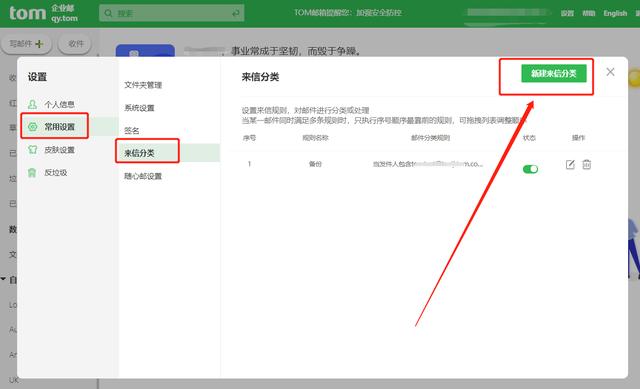This screenshot has width=640, height=389.
Task: Click the 收件 receive mail button
Action: 75,44
